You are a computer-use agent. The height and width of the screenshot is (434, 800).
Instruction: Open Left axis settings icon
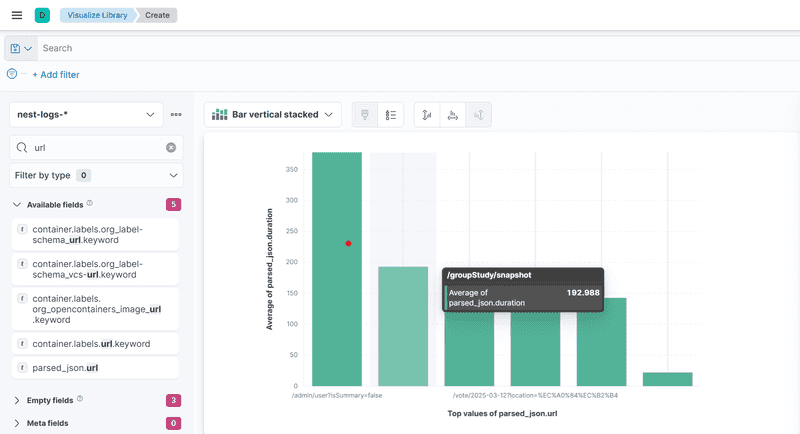pyautogui.click(x=427, y=115)
